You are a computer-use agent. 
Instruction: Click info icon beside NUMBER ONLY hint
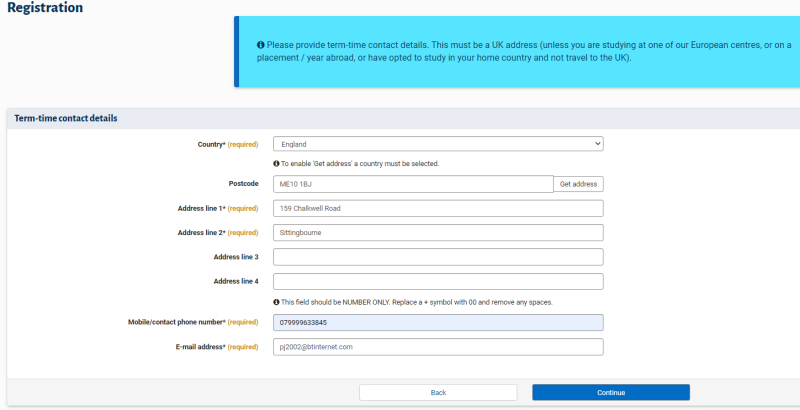click(276, 302)
